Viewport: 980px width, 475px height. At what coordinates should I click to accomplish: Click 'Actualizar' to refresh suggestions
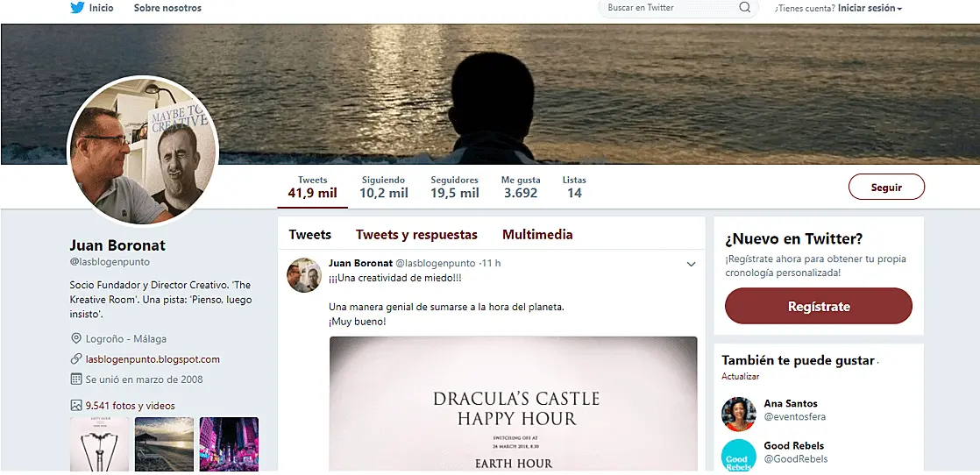click(740, 377)
